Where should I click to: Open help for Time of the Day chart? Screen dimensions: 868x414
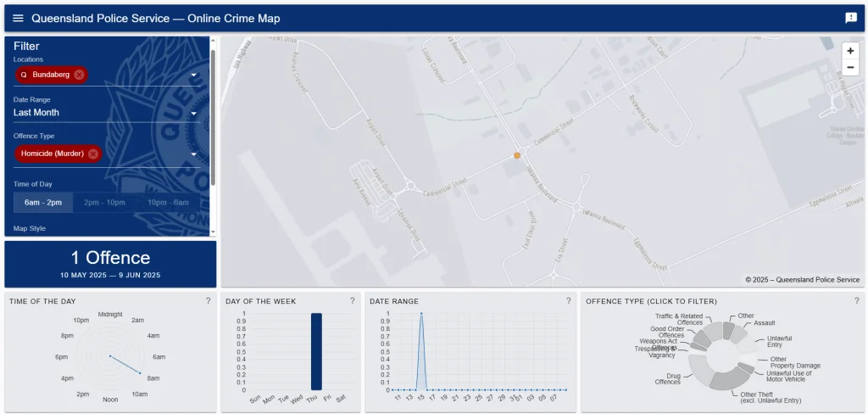(208, 301)
